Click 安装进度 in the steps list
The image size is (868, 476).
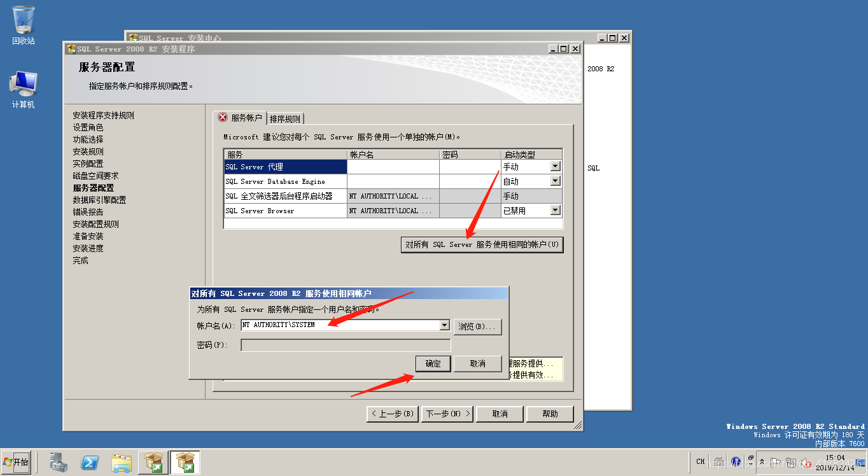(x=88, y=248)
